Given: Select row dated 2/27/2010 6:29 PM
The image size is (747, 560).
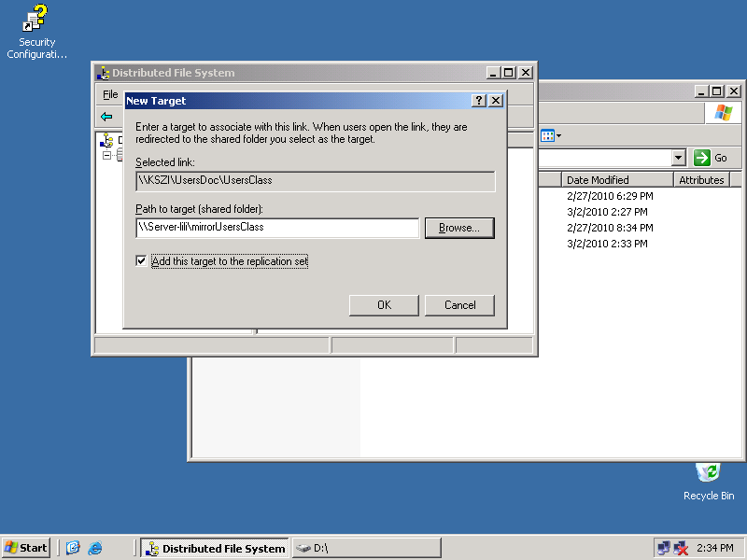Looking at the screenshot, I should (610, 196).
